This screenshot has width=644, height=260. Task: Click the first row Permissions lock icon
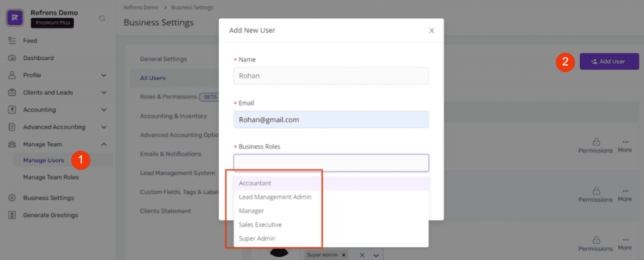click(x=596, y=142)
